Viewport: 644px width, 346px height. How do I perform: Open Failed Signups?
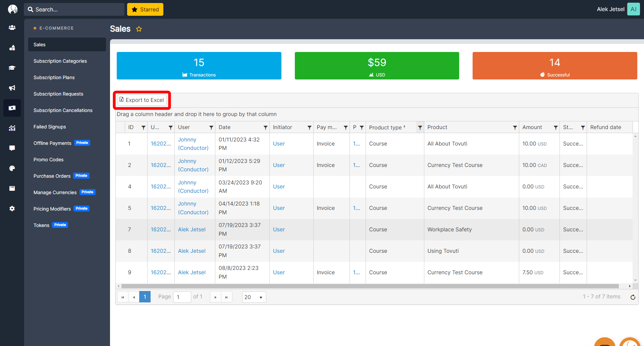(50, 127)
